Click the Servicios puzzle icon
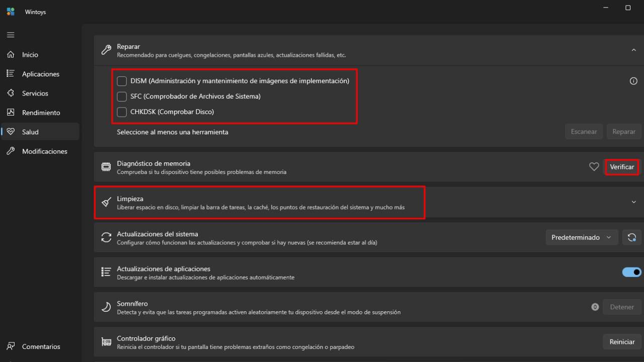 11,93
